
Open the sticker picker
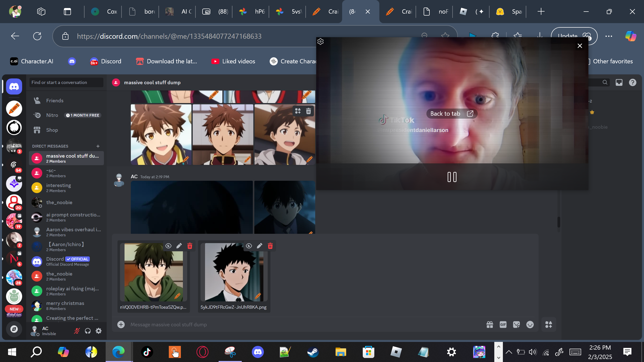pyautogui.click(x=516, y=325)
